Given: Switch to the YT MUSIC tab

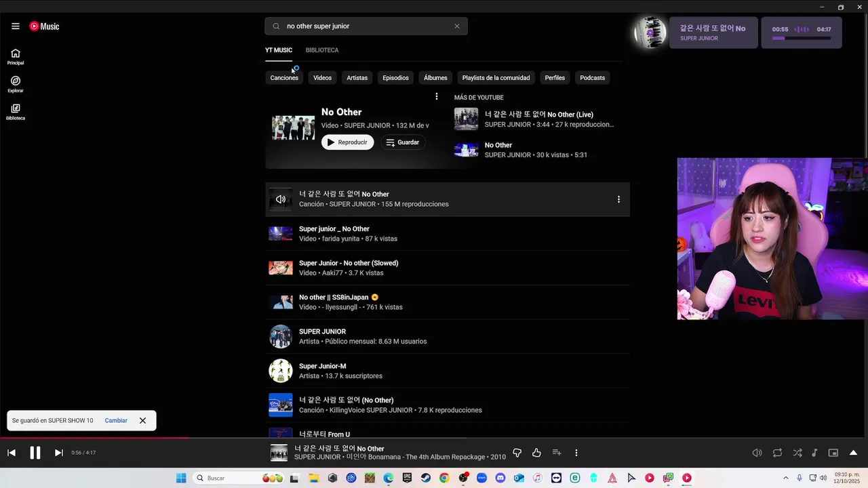Looking at the screenshot, I should 279,50.
